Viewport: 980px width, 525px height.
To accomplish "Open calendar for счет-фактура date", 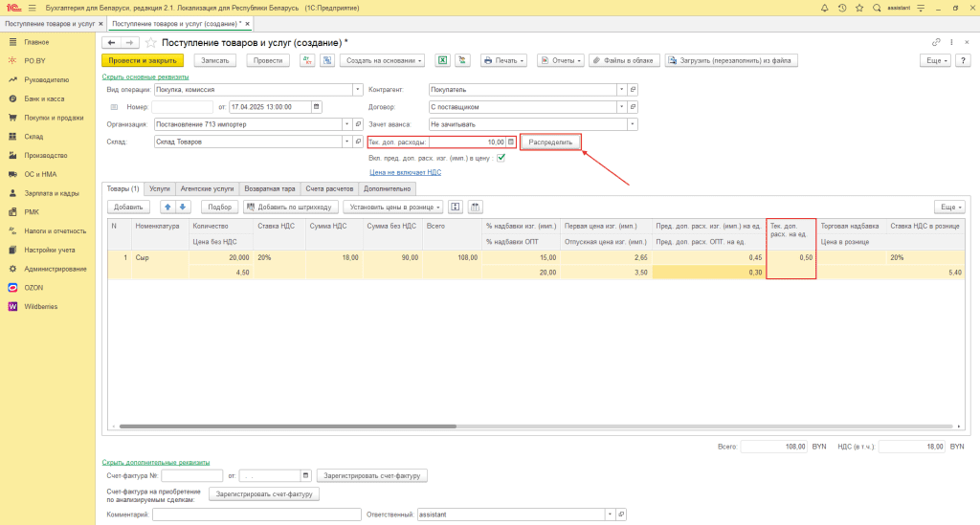I will (x=305, y=475).
